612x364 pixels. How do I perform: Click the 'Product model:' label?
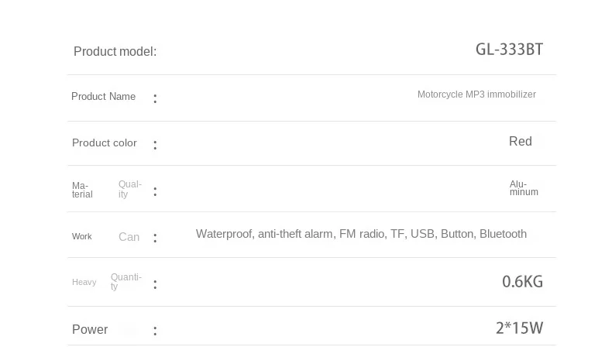click(115, 51)
